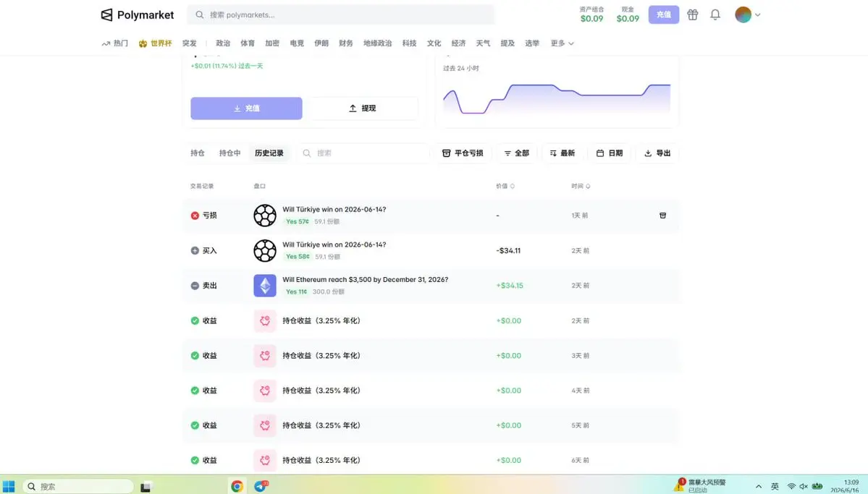The image size is (868, 494).
Task: Click the 平仓亏损 button
Action: [463, 153]
